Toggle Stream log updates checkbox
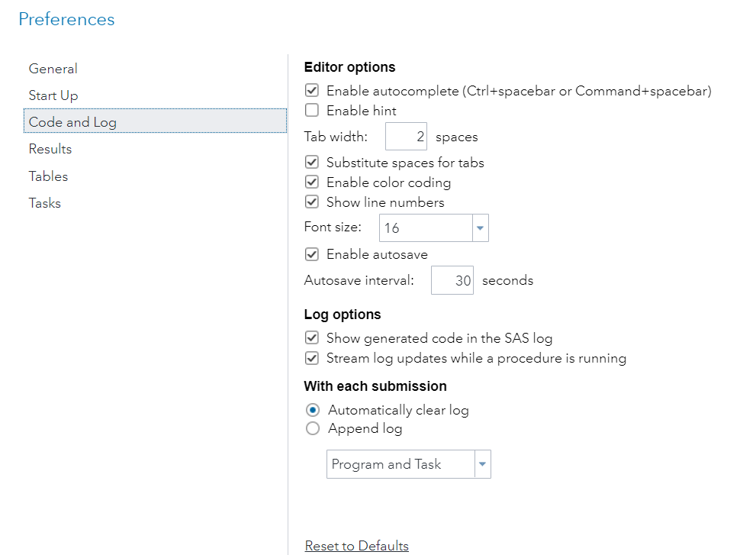 click(x=312, y=358)
